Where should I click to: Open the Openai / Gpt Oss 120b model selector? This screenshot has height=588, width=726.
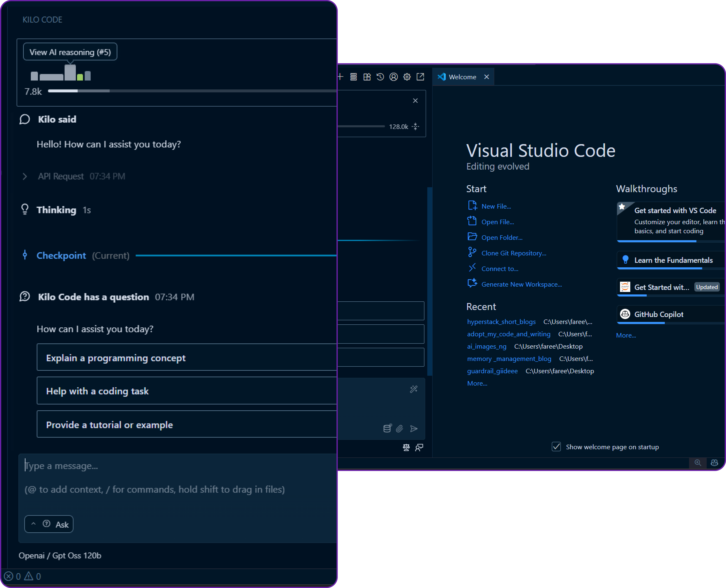point(60,556)
